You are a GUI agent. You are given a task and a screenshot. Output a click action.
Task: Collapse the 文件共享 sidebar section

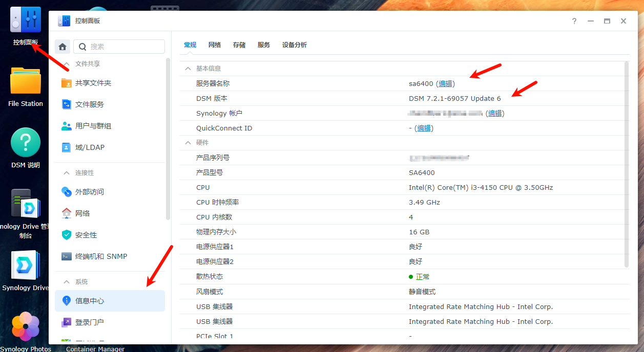pyautogui.click(x=66, y=64)
